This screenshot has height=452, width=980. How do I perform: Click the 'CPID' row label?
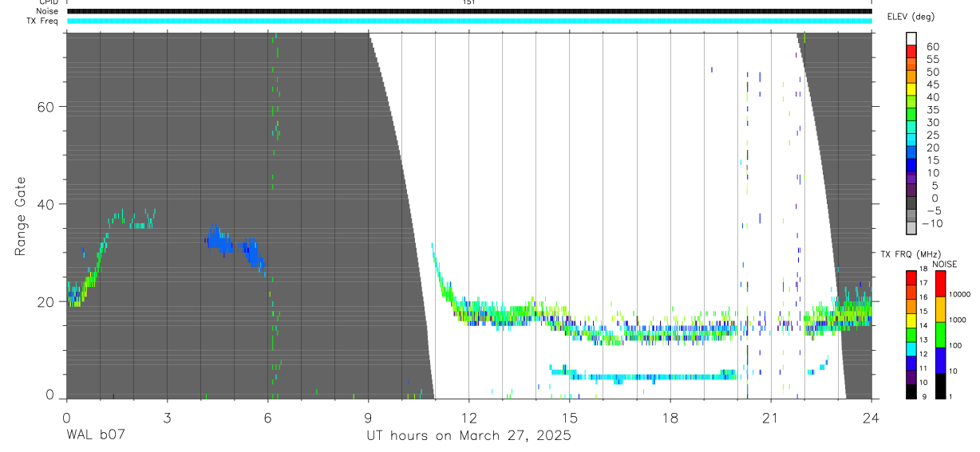pos(48,2)
